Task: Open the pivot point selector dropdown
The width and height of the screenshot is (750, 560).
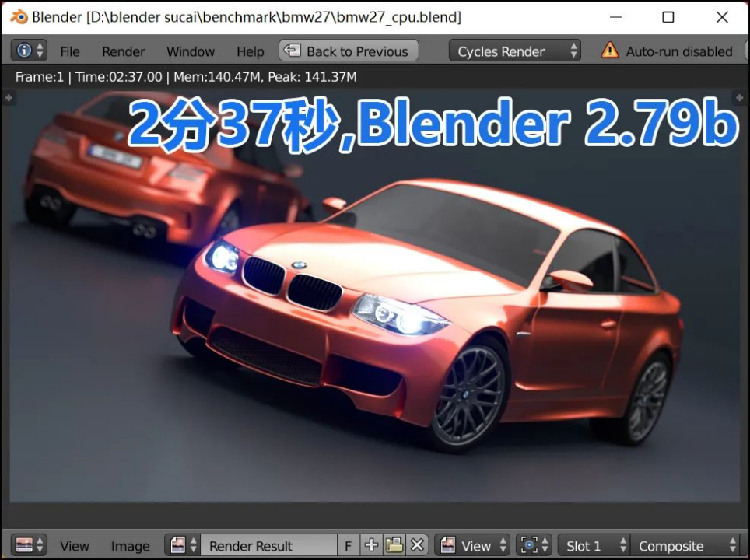Action: pyautogui.click(x=534, y=545)
